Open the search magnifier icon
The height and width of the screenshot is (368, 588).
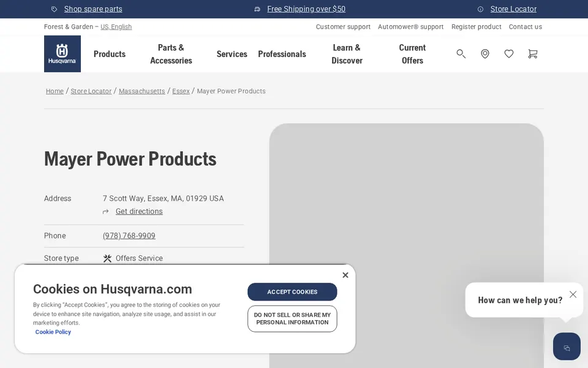pyautogui.click(x=461, y=54)
